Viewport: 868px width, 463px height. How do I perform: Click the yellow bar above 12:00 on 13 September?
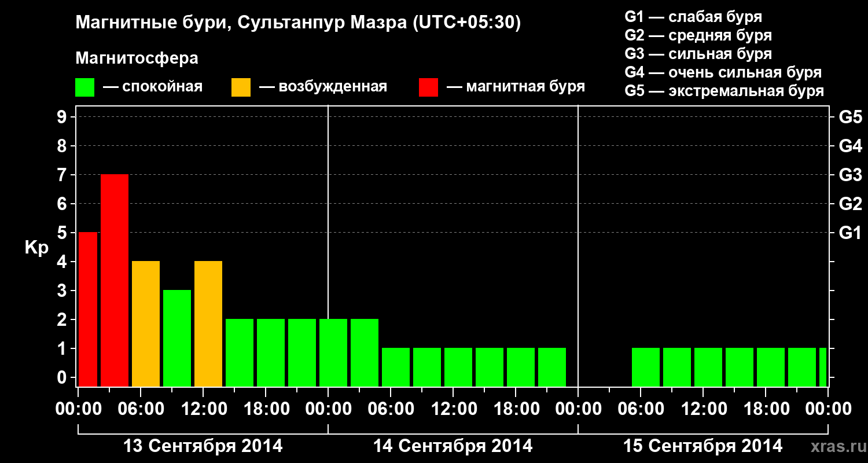[208, 324]
